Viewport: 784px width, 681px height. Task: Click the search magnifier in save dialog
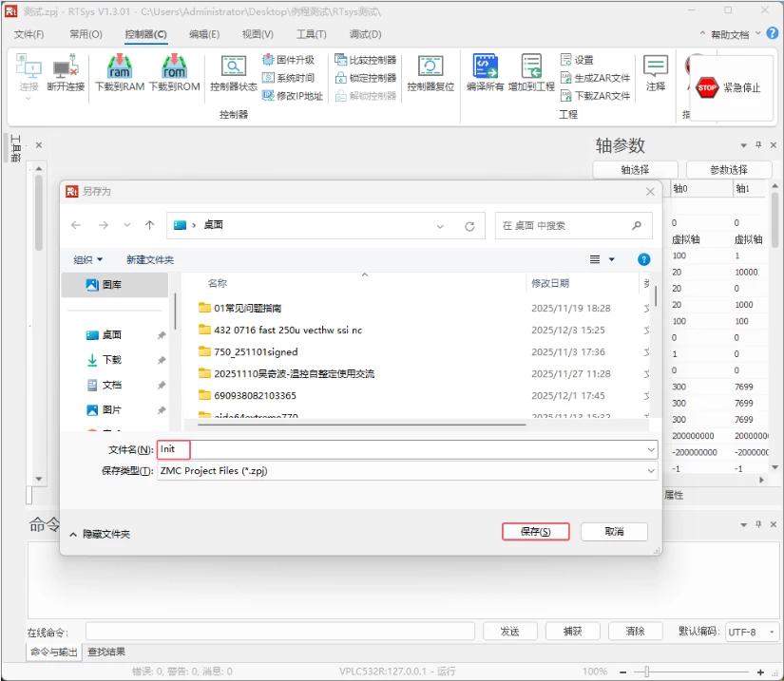[637, 226]
